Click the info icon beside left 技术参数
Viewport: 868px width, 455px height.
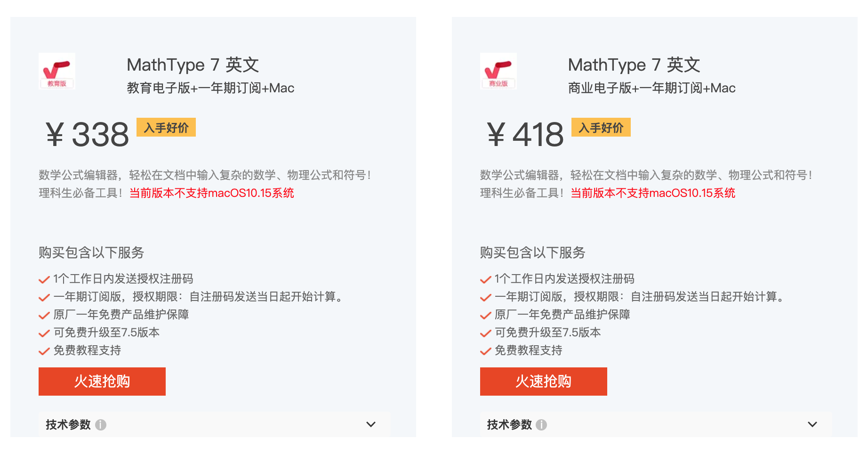coord(101,425)
